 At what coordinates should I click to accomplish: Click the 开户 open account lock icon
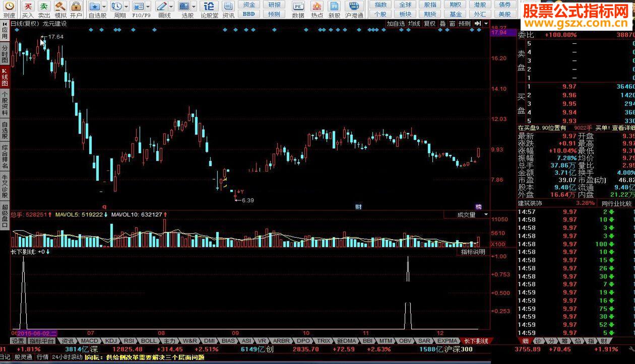(76, 7)
